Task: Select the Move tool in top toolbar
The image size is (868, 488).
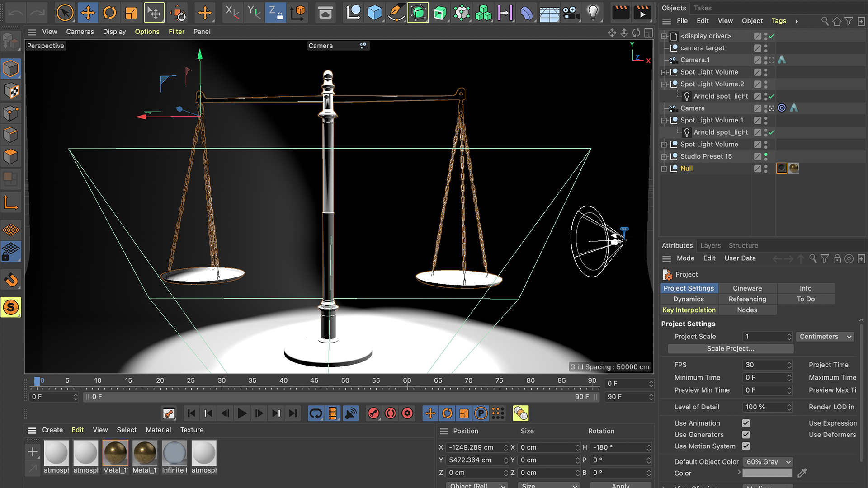Action: coord(88,13)
